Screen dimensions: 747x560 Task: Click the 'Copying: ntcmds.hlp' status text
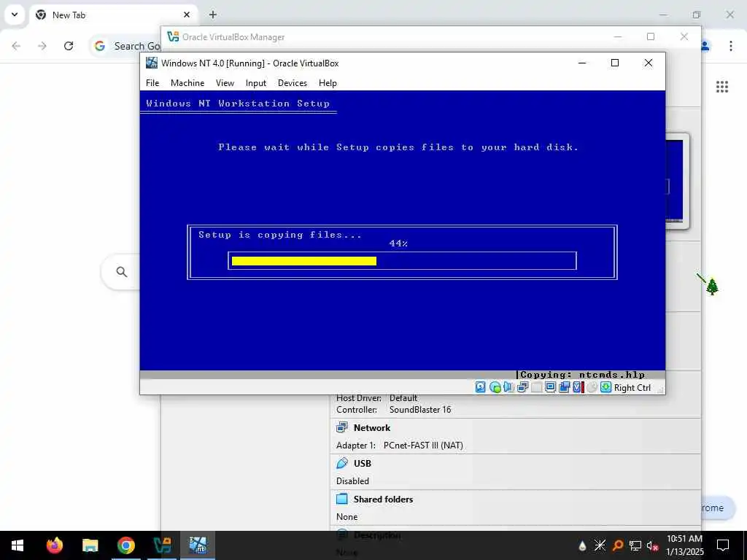tap(582, 375)
